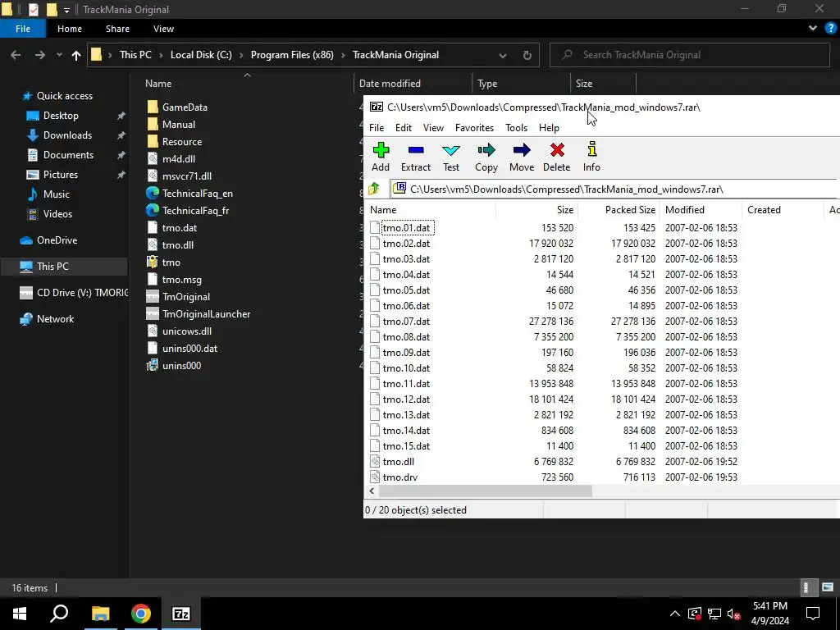The height and width of the screenshot is (630, 840).
Task: Select the Resource folder
Action: [x=182, y=141]
